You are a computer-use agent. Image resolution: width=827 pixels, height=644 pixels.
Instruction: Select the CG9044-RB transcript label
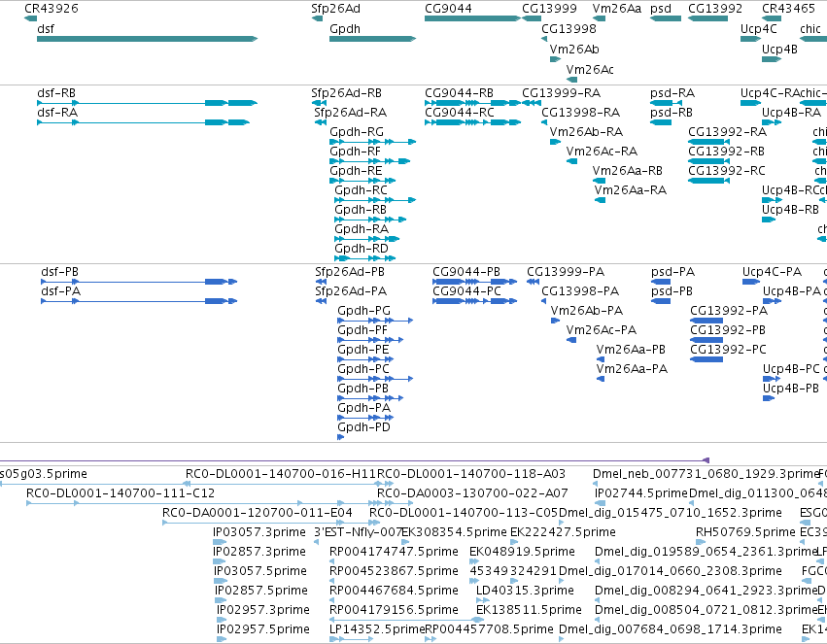459,93
